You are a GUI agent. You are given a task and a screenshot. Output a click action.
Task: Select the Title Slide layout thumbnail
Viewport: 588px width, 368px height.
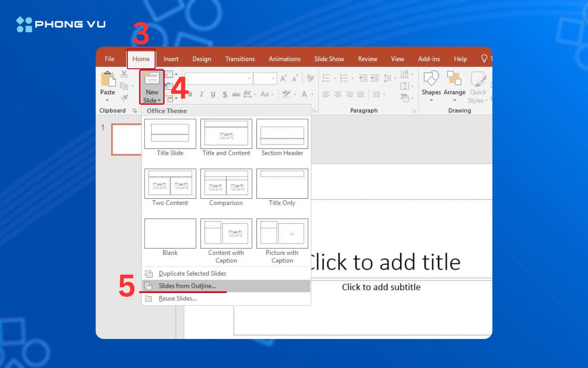170,134
